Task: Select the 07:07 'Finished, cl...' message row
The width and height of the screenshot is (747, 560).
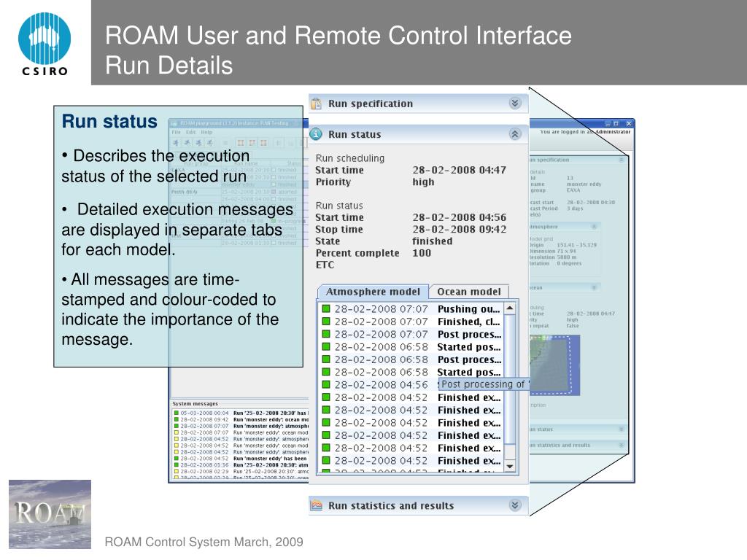Action: click(x=411, y=322)
